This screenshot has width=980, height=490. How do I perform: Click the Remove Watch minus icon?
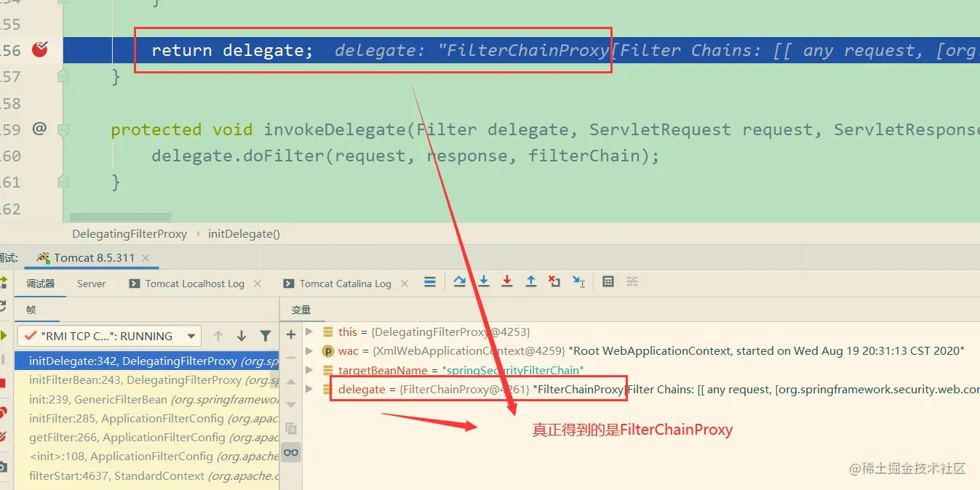tap(291, 358)
